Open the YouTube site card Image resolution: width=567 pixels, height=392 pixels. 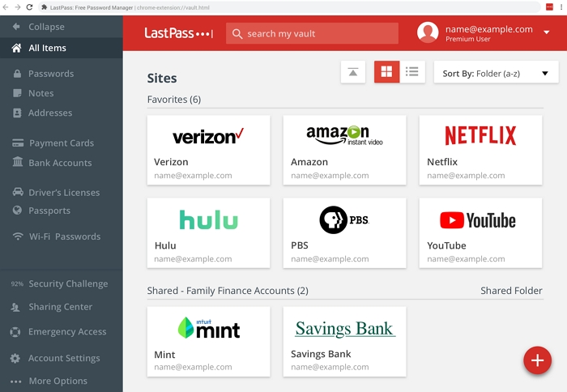click(480, 233)
